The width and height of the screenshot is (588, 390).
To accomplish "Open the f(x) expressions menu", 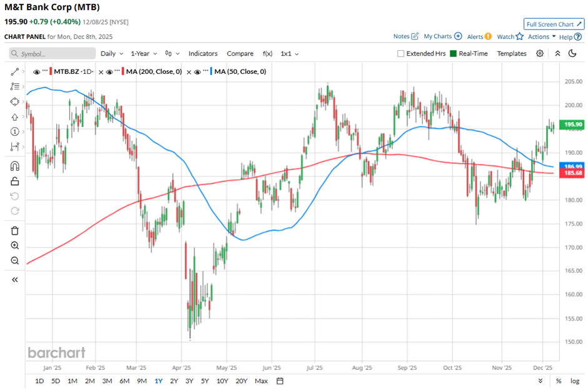I will click(267, 54).
